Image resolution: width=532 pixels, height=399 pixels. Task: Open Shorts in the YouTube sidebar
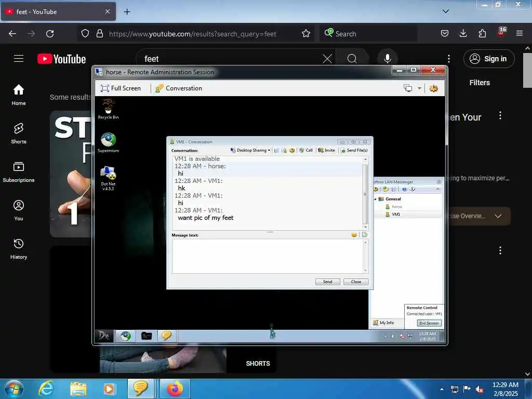[x=19, y=134]
